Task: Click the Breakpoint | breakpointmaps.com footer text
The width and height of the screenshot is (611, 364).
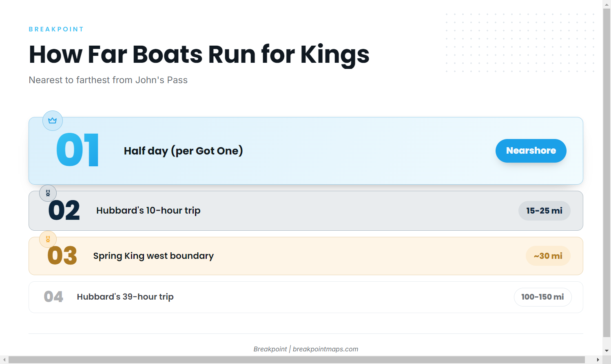Action: pyautogui.click(x=306, y=349)
